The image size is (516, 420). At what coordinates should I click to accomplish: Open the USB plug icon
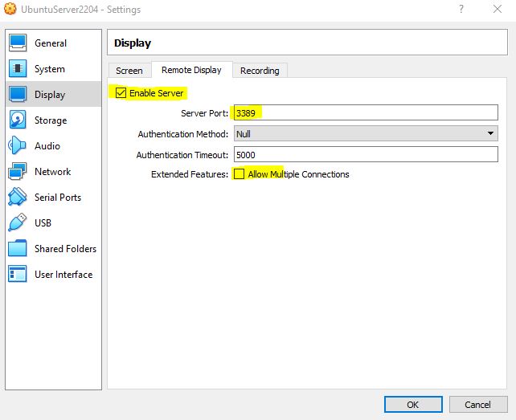pyautogui.click(x=18, y=222)
